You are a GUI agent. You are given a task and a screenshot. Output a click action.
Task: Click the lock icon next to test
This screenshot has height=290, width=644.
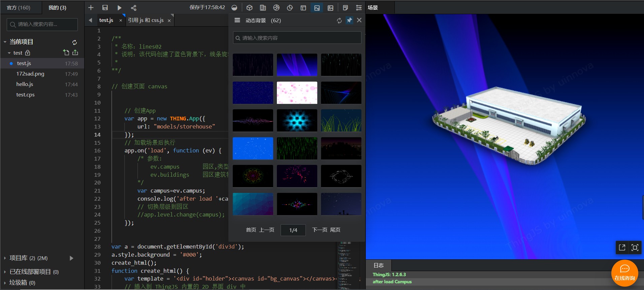pos(28,53)
